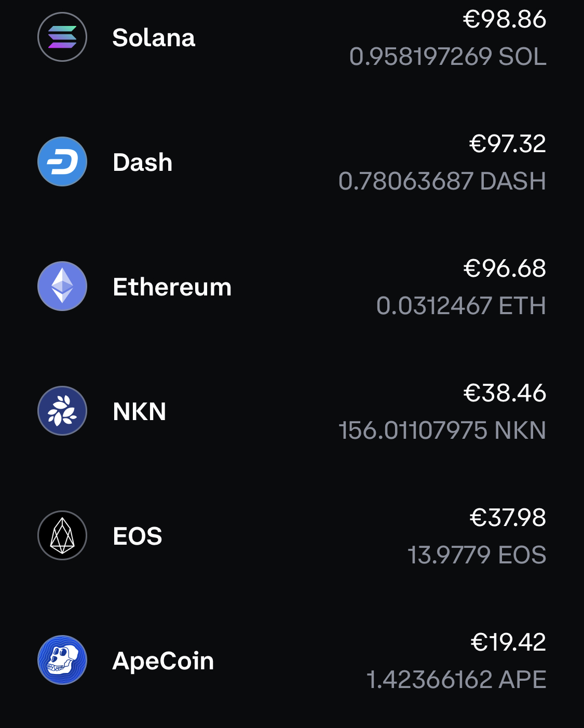Open the EOS asset label
Image resolution: width=584 pixels, height=728 pixels.
point(138,536)
